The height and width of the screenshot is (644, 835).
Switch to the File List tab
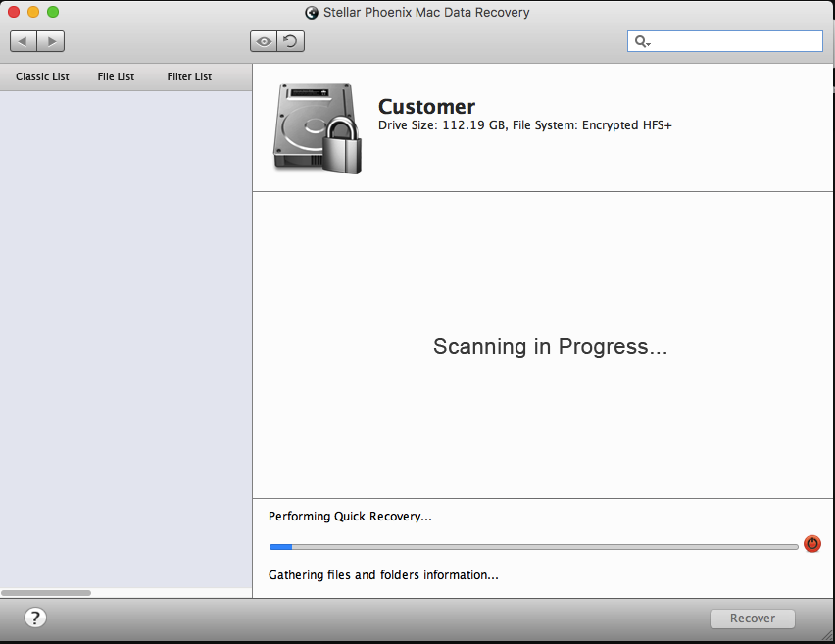tap(116, 76)
